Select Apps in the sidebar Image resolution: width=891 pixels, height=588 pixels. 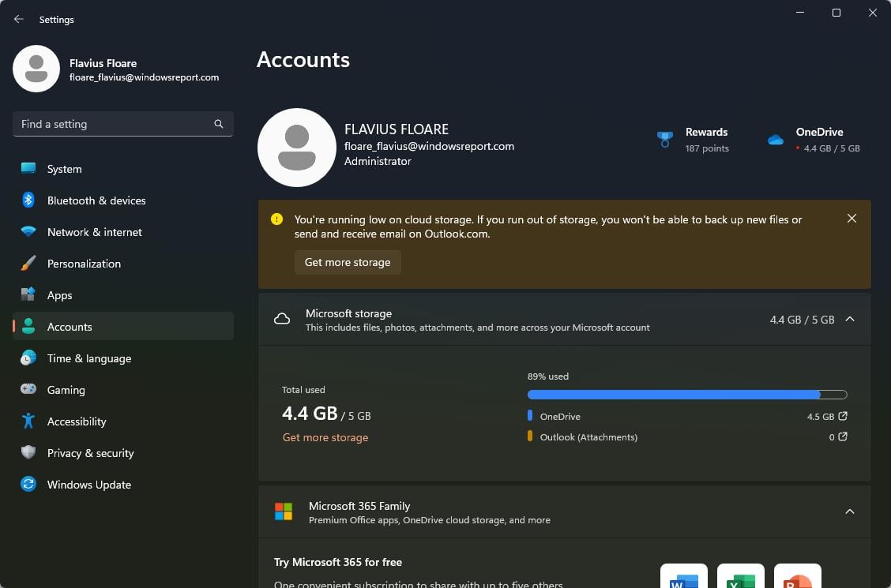(x=122, y=295)
